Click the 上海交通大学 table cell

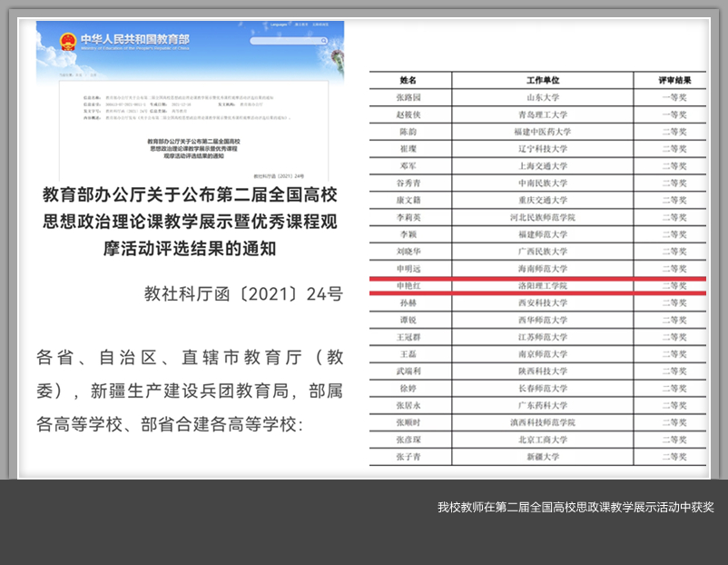click(x=546, y=166)
